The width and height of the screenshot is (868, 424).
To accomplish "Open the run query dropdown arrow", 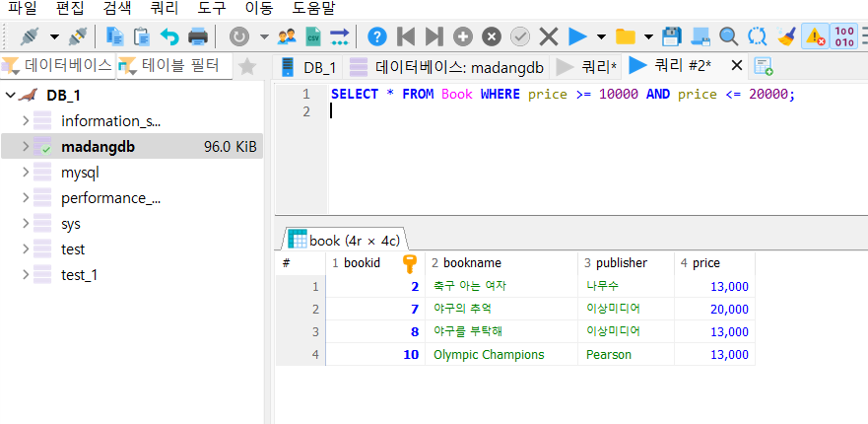I will click(x=602, y=37).
